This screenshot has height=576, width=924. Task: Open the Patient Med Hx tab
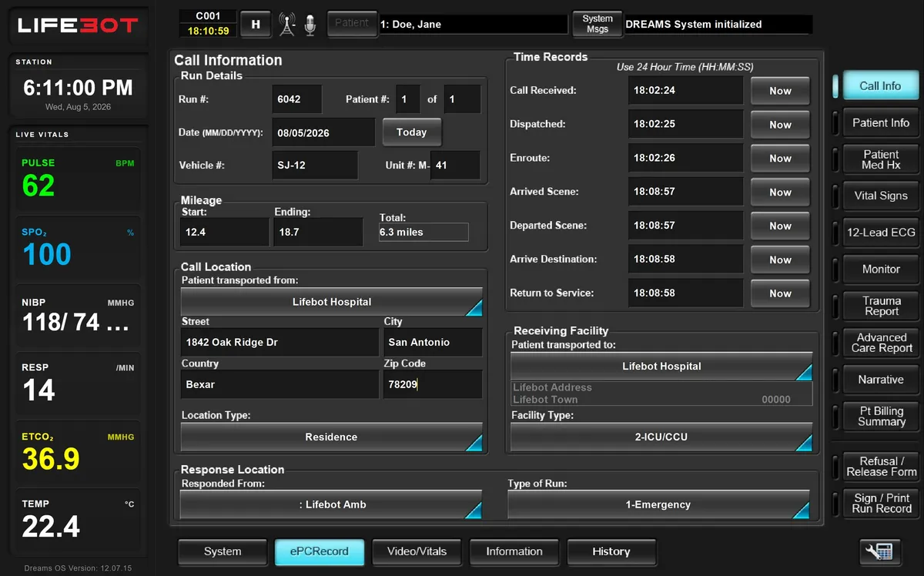pyautogui.click(x=881, y=159)
